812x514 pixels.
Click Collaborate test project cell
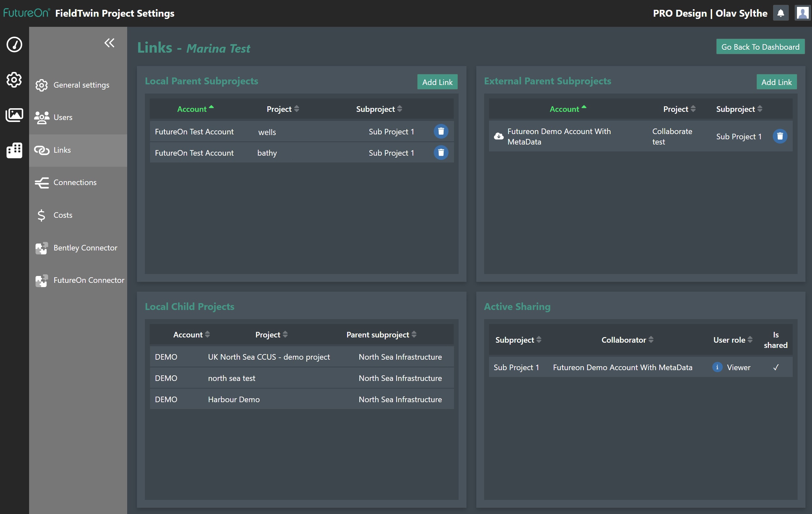(x=672, y=137)
